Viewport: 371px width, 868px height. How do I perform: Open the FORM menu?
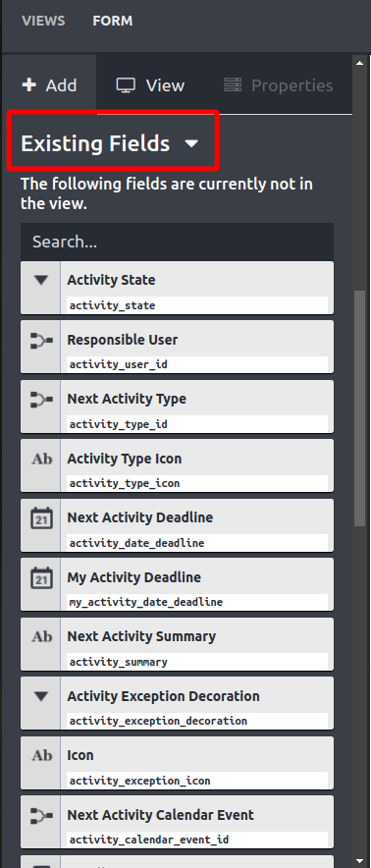113,21
